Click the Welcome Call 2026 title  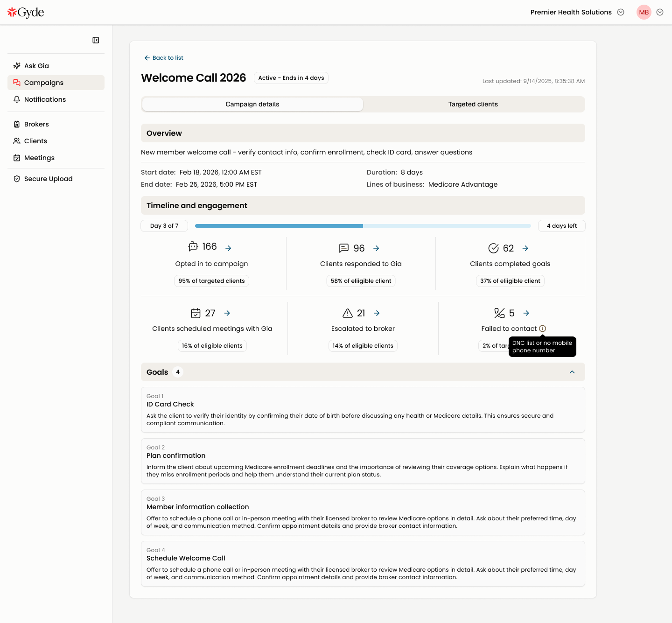(x=194, y=78)
